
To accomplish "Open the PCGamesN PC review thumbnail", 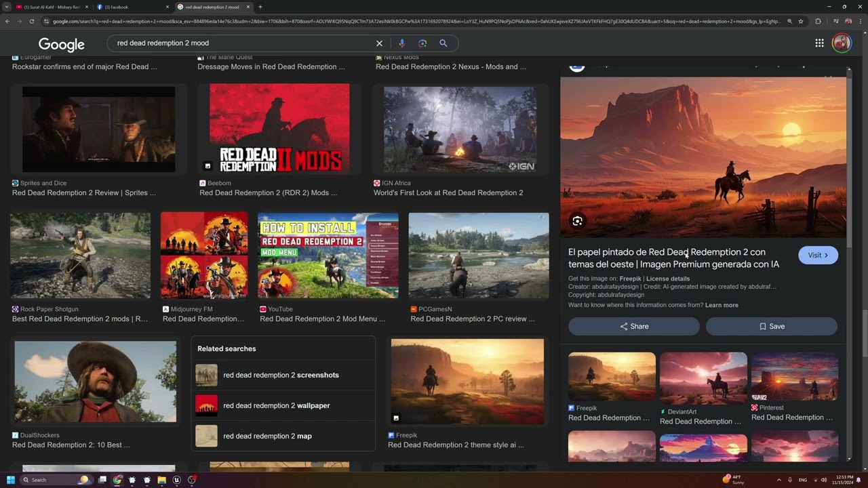I will click(479, 256).
